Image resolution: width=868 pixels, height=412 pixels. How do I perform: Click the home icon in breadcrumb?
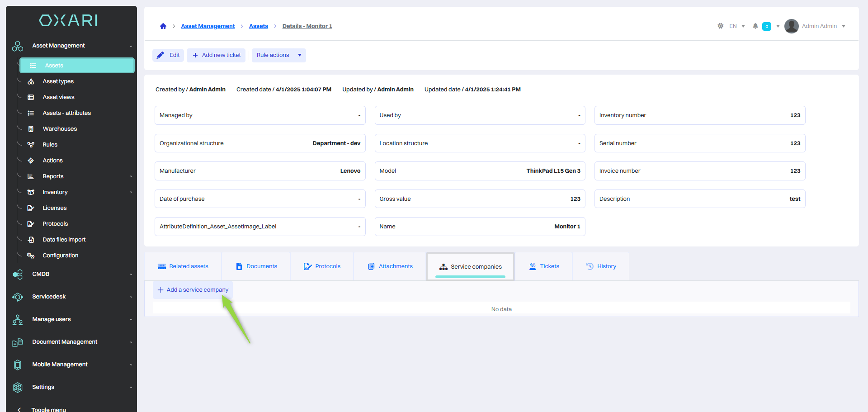click(x=163, y=26)
